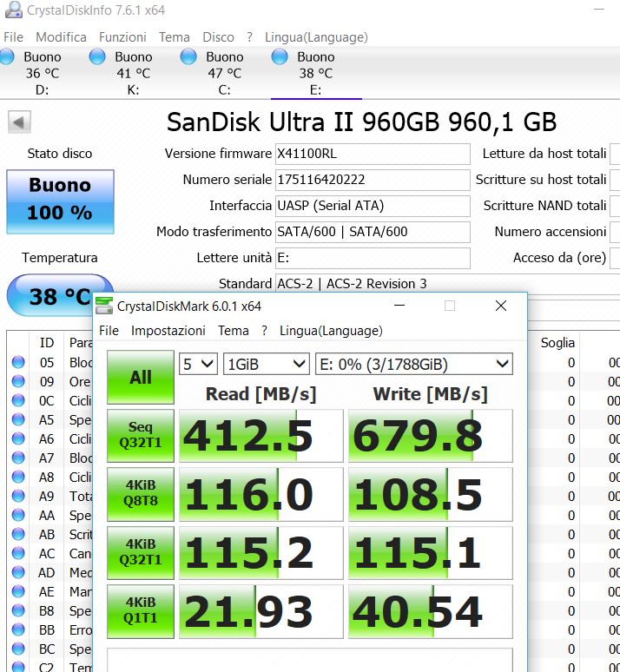Click the blue status dot for attribute A5
Screen dimensions: 620x672
tap(18, 419)
